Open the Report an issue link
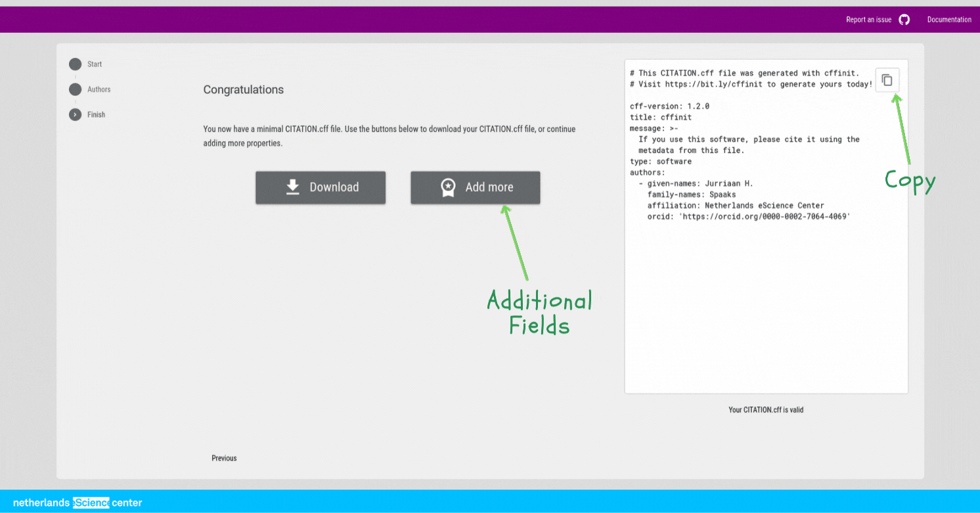 point(868,20)
